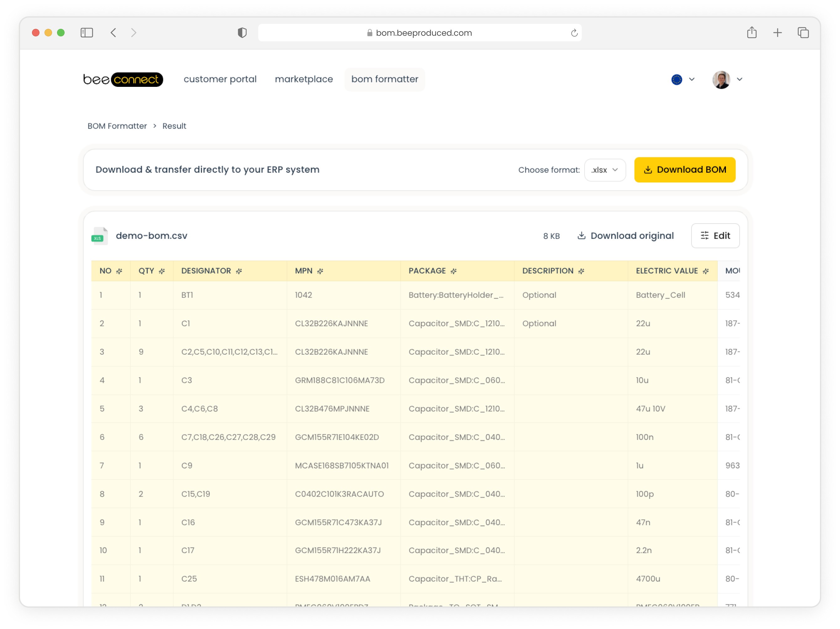This screenshot has width=840, height=629.
Task: Click the PACKAGE column header
Action: (x=457, y=271)
